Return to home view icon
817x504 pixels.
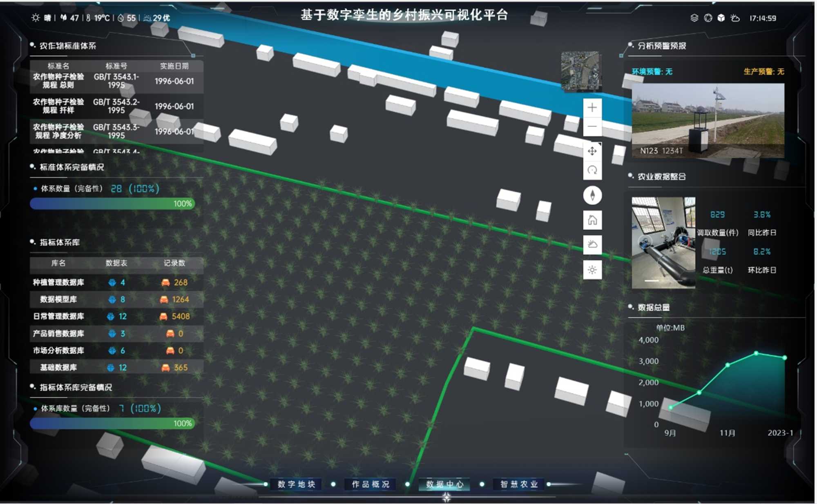592,220
